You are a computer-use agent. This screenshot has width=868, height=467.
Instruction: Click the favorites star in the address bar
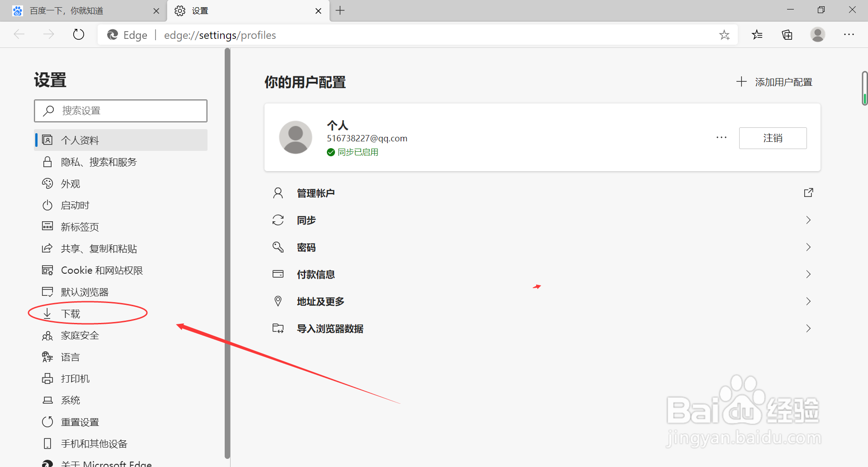pos(725,35)
